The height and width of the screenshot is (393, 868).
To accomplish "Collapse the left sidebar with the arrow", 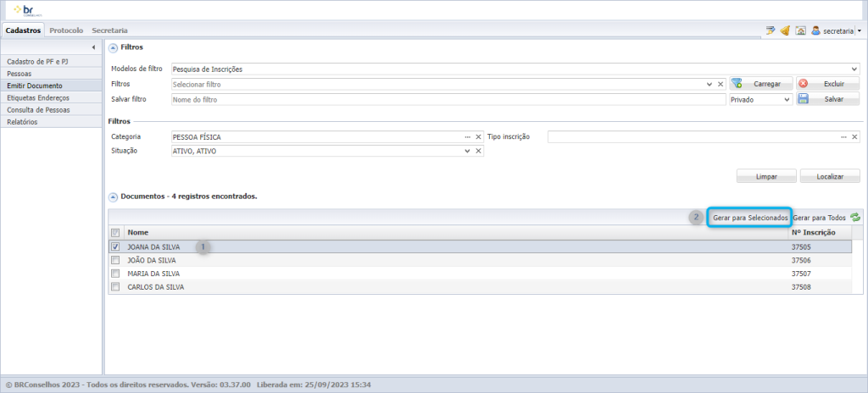I will coord(93,47).
